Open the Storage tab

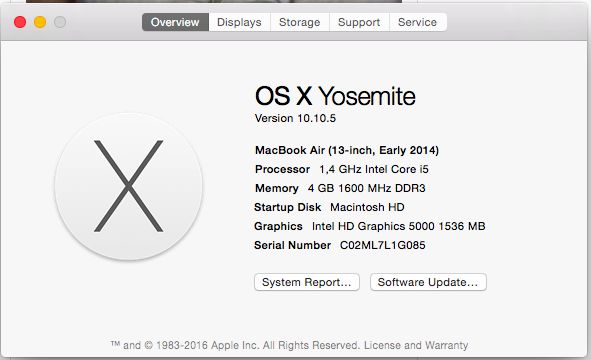point(300,22)
